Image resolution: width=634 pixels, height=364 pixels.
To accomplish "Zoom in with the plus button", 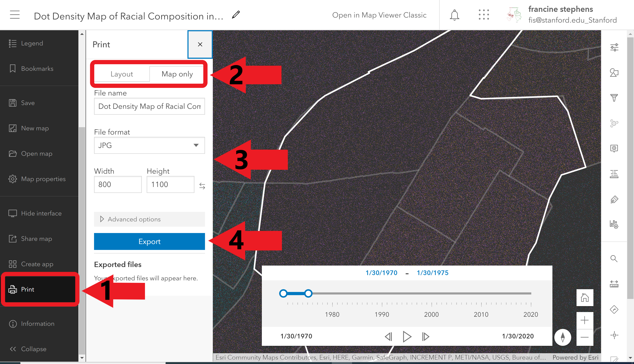I will coord(585,320).
